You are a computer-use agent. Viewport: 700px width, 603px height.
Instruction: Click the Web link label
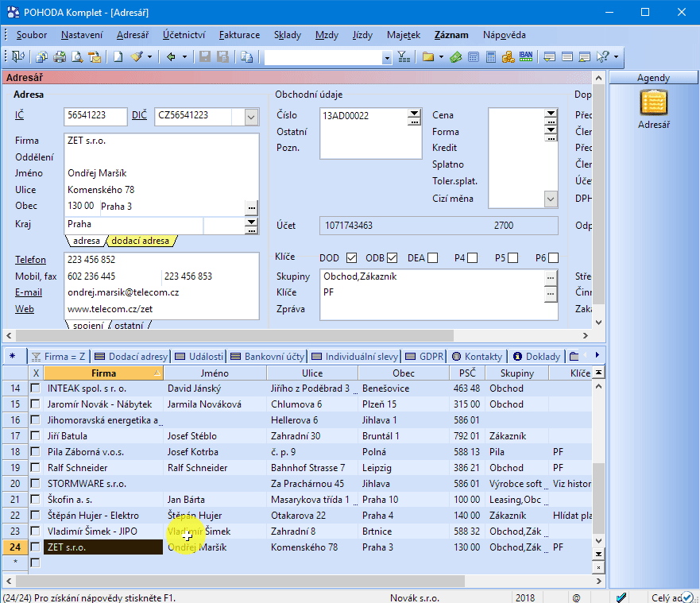tap(25, 309)
